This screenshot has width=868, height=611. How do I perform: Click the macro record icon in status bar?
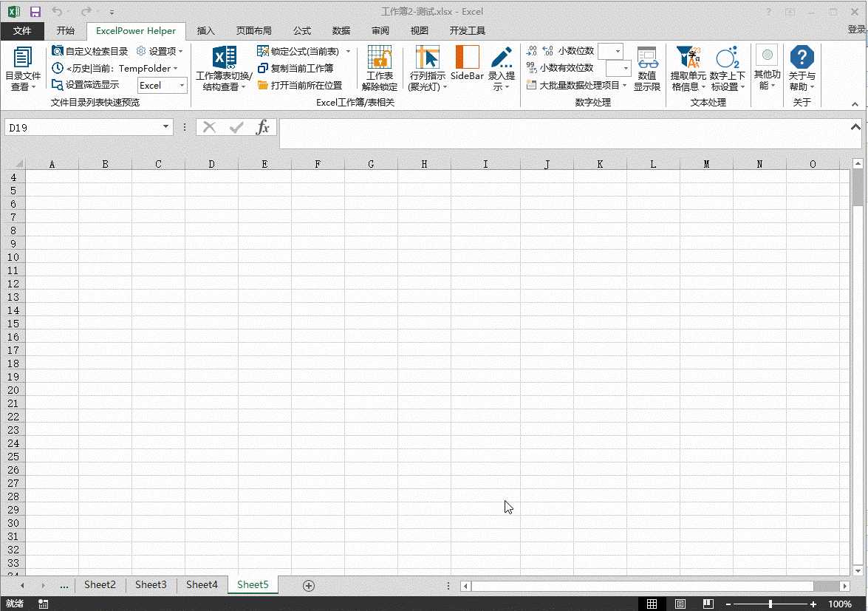43,604
